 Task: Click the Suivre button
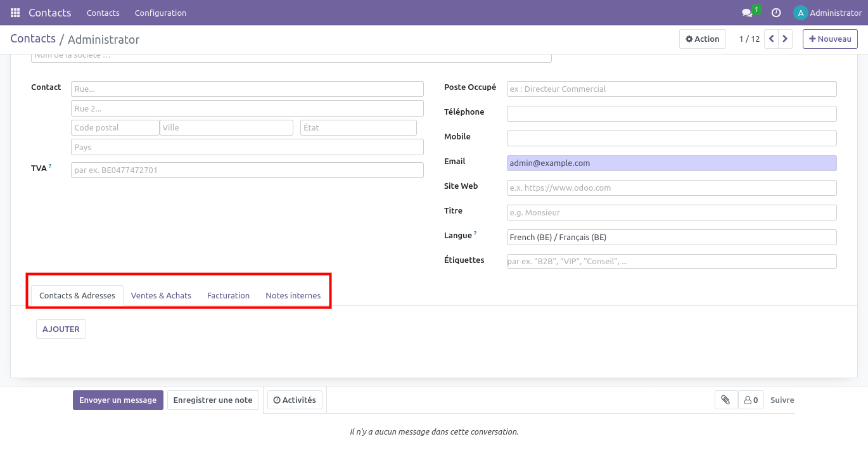pos(782,400)
